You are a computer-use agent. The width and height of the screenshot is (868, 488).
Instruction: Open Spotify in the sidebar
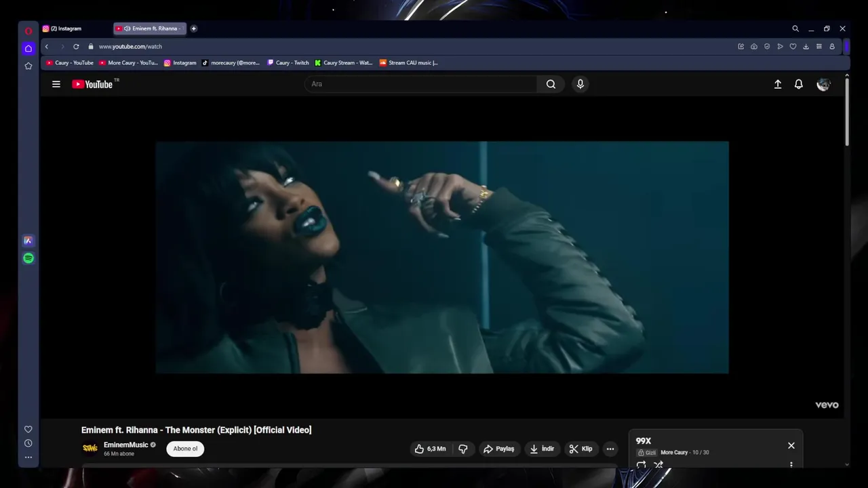28,258
